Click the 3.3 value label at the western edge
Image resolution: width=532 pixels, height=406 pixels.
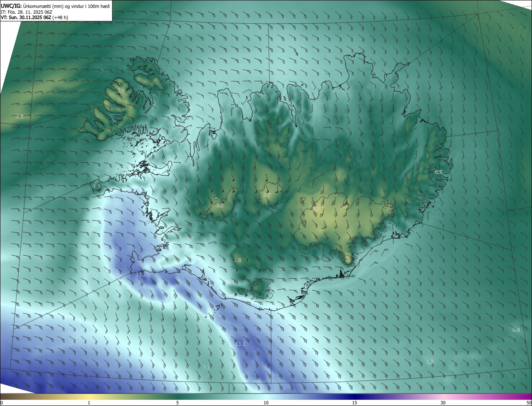20,117
